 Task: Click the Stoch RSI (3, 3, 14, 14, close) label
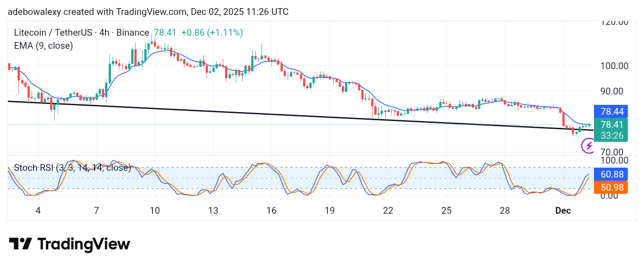tap(72, 168)
